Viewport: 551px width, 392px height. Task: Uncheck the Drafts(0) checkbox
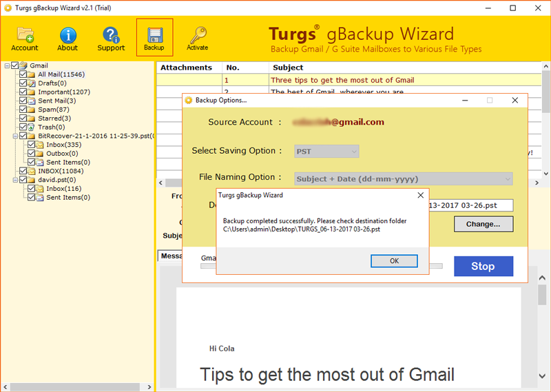(x=23, y=83)
